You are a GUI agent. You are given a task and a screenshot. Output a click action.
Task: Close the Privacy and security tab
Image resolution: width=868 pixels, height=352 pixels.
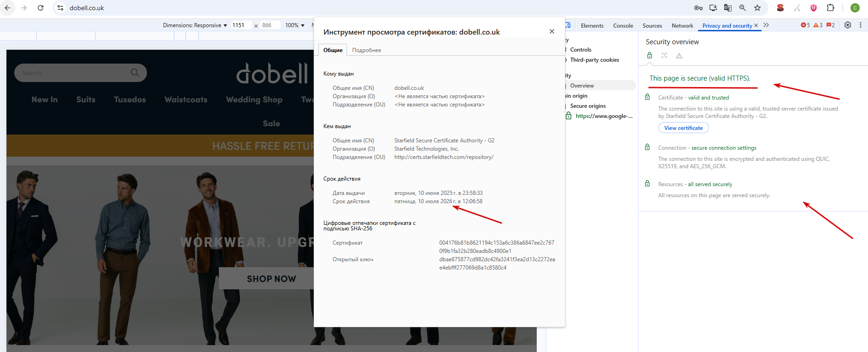pos(756,25)
